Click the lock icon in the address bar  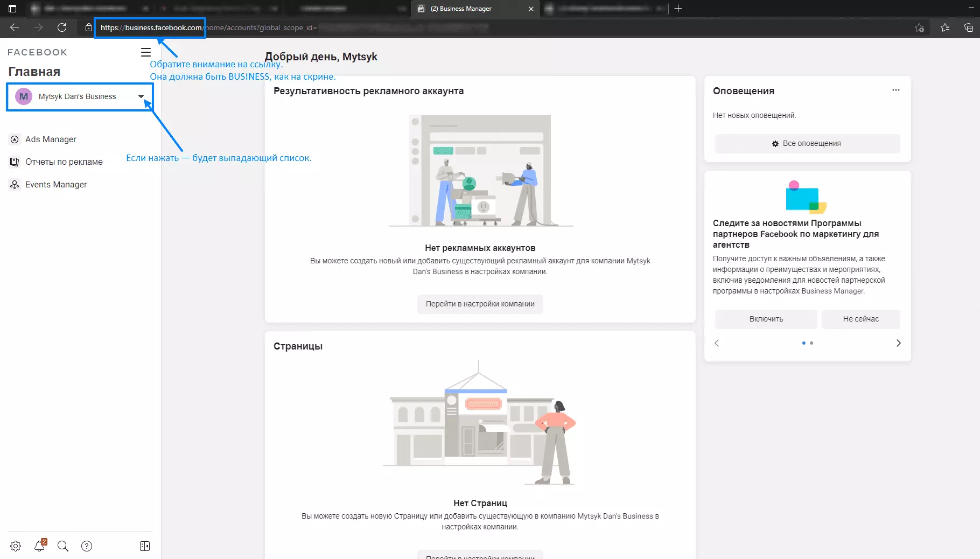88,27
